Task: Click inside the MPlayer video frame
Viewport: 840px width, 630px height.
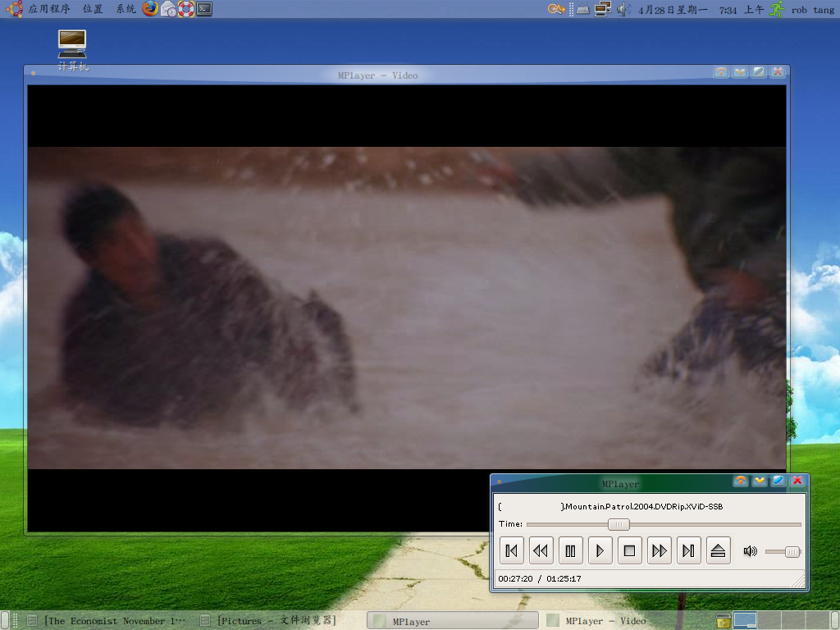Action: [407, 308]
